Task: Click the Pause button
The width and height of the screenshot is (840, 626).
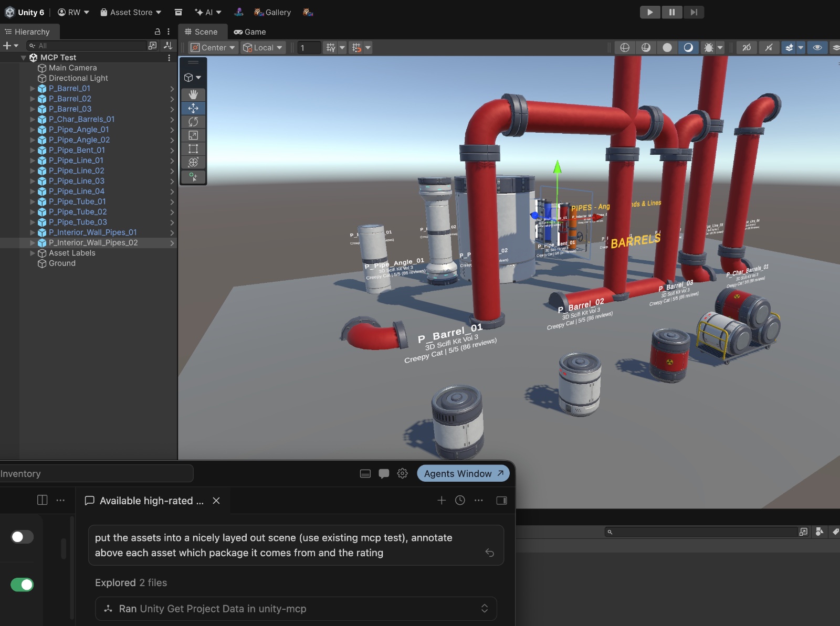Action: point(672,12)
